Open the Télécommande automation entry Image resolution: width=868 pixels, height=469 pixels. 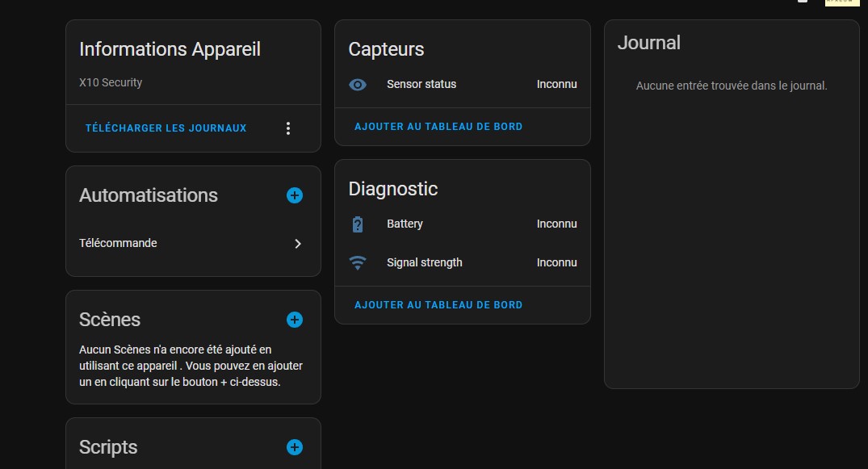[x=119, y=243]
